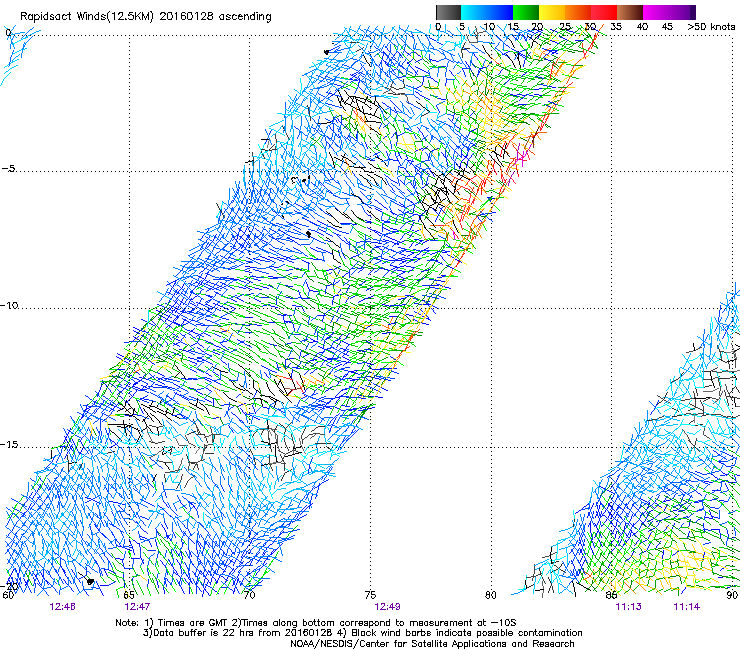
Task: Click the '>50 knots' legend label
Action: (x=711, y=27)
